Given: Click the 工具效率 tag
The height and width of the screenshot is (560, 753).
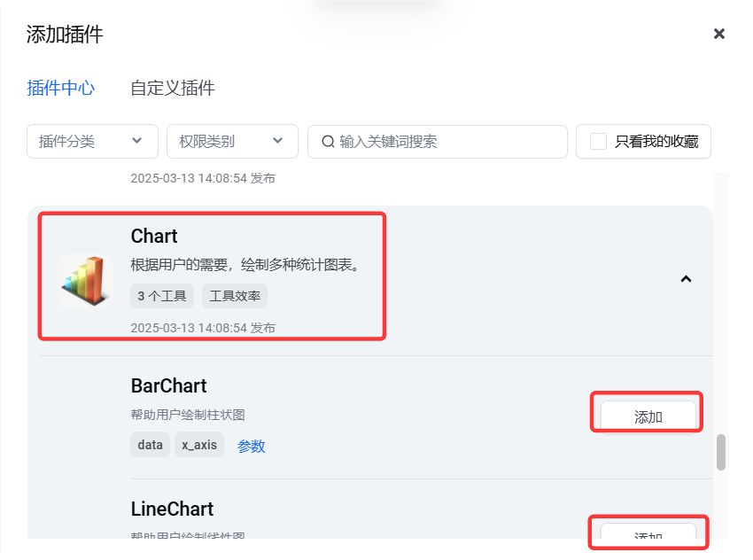Looking at the screenshot, I should tap(235, 296).
